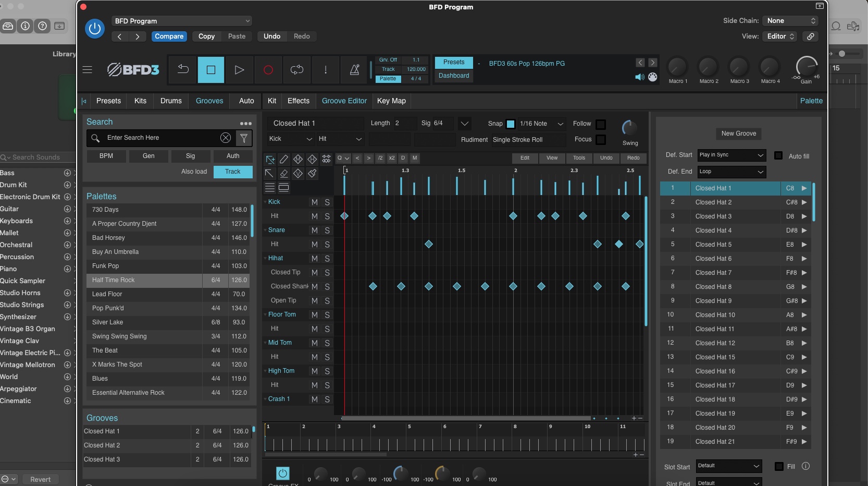This screenshot has height=486, width=868.
Task: Select the selection tool in Groove Editor
Action: 270,160
